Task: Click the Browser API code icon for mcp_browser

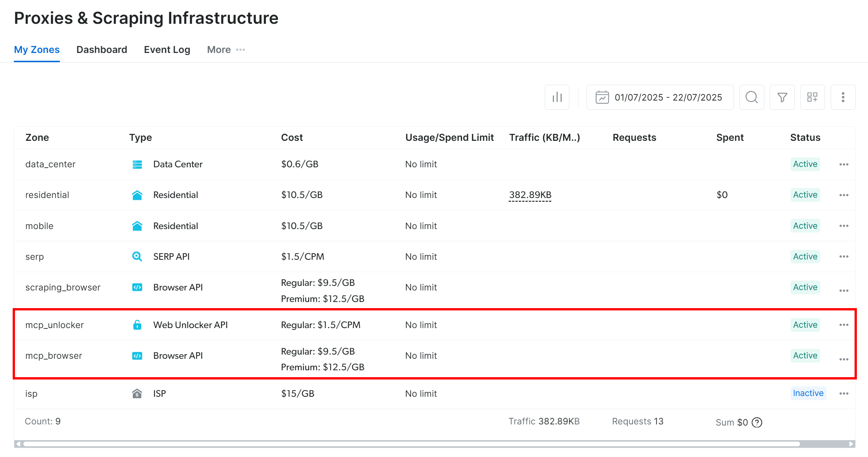Action: click(137, 355)
